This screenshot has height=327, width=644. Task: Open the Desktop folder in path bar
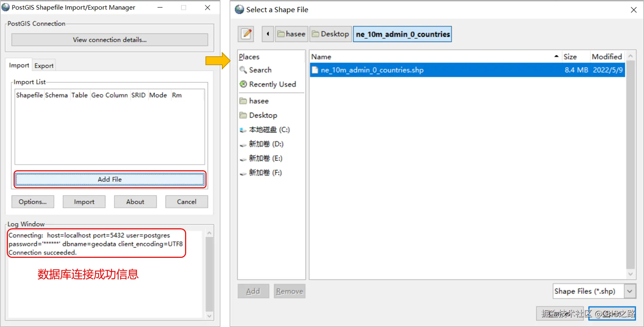pyautogui.click(x=330, y=34)
